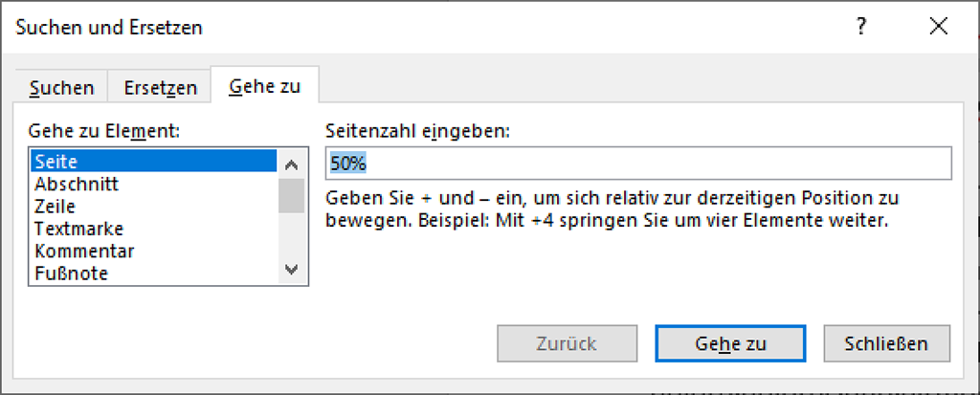This screenshot has width=980, height=395.
Task: Open the Ersetzen tab
Action: tap(160, 88)
